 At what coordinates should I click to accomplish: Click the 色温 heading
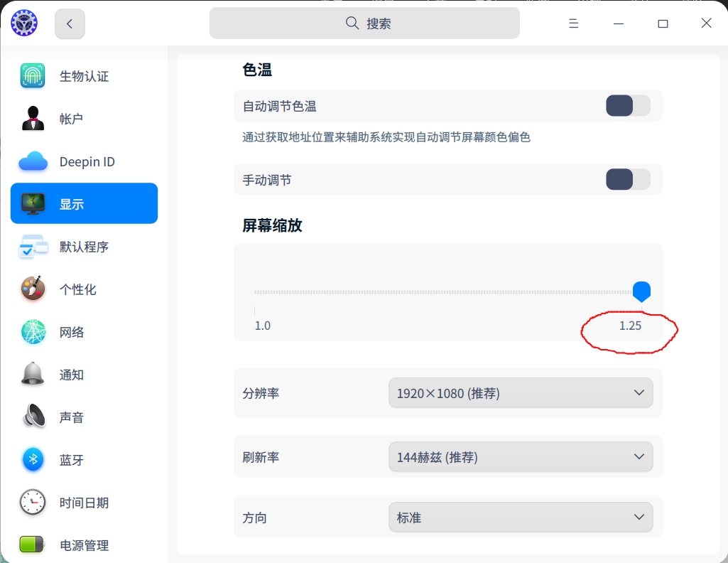tap(257, 70)
